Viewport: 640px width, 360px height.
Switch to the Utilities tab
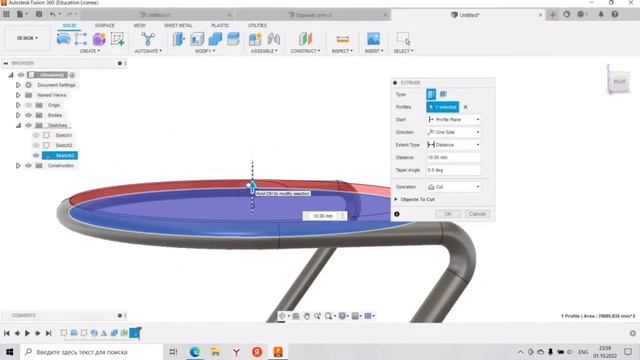coord(258,25)
